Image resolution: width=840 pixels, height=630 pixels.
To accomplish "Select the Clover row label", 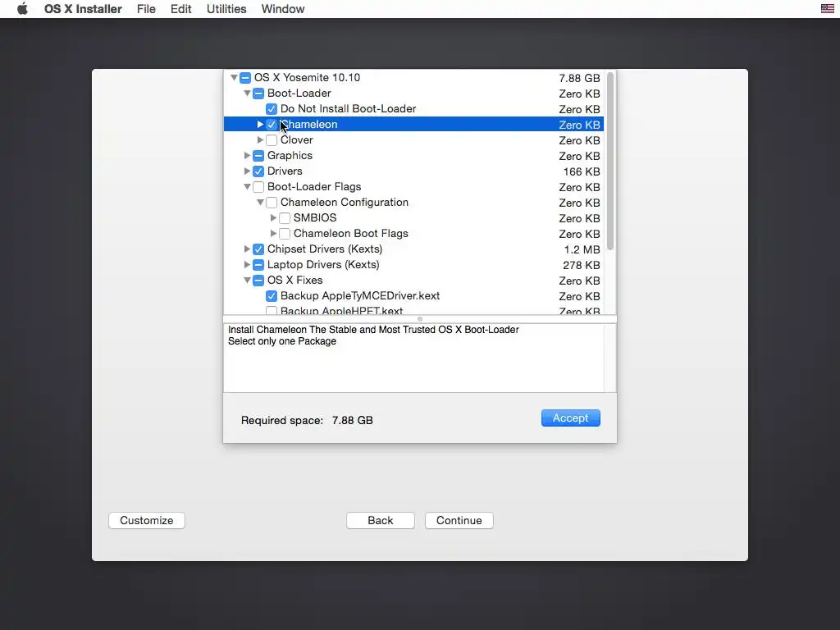I will [x=297, y=139].
